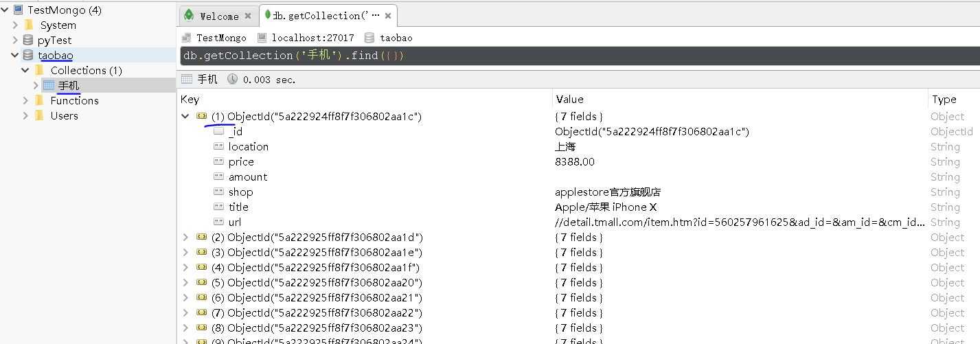The width and height of the screenshot is (980, 344).
Task: Click the Key column header
Action: 190,100
